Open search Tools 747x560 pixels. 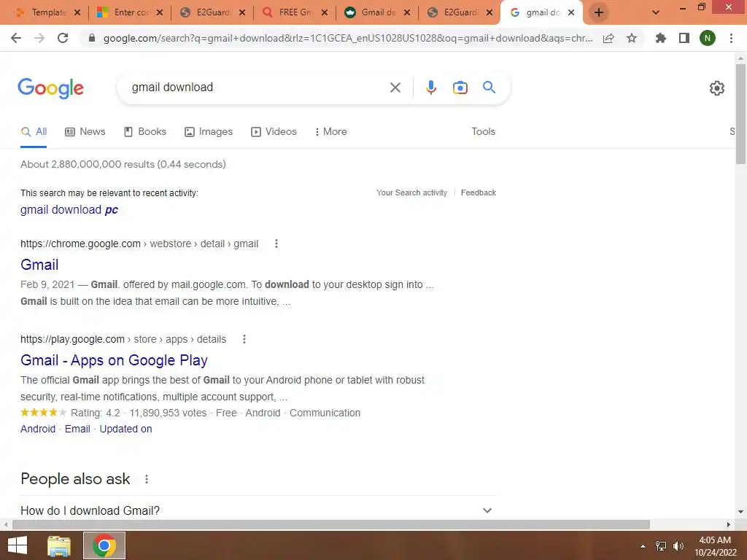tap(483, 131)
